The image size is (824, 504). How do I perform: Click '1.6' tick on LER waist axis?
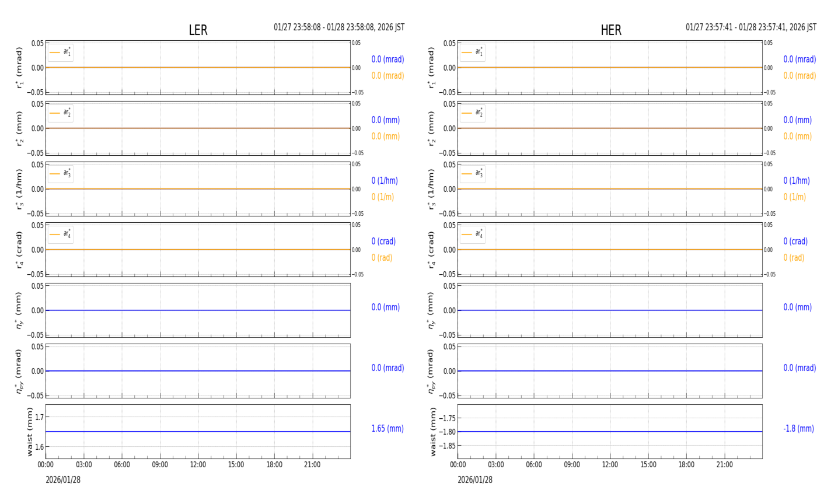click(x=40, y=447)
